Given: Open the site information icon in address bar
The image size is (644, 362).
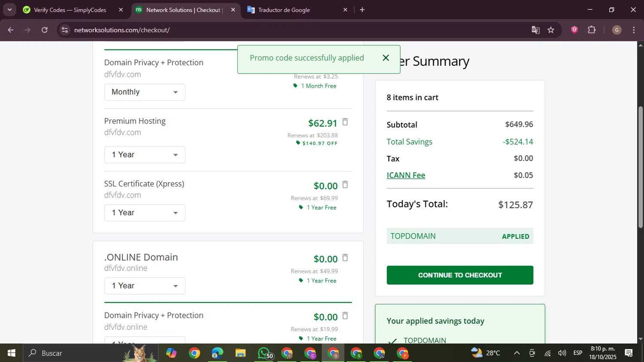Looking at the screenshot, I should tap(65, 30).
